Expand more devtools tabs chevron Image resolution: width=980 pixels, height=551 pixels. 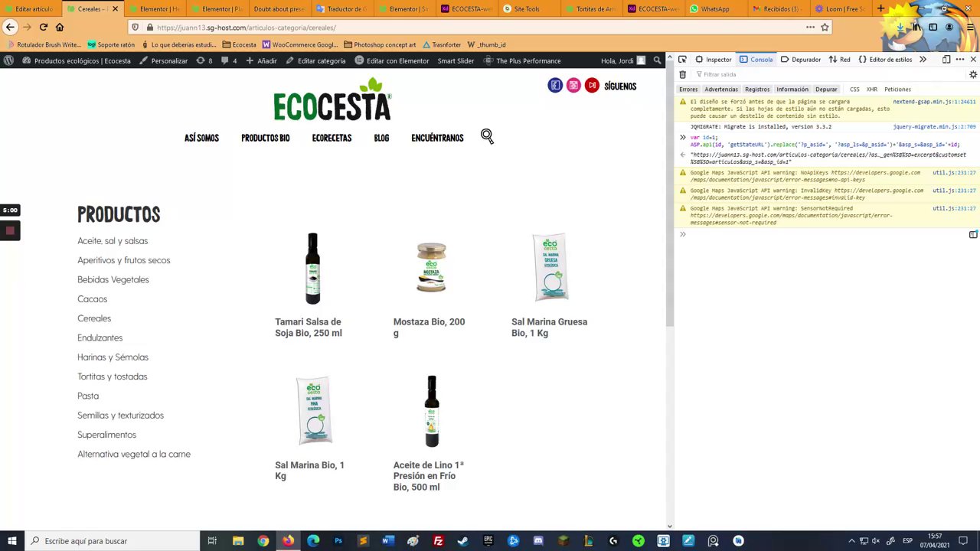923,59
